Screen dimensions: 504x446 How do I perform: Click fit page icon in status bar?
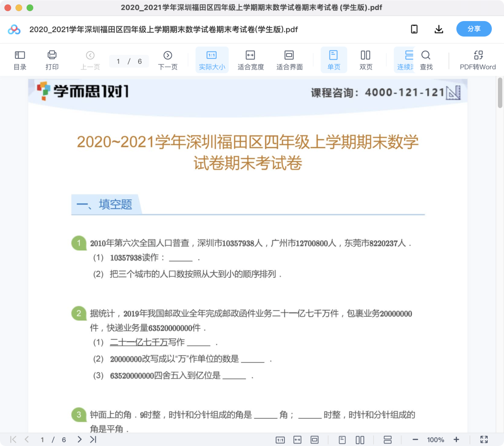pos(315,440)
